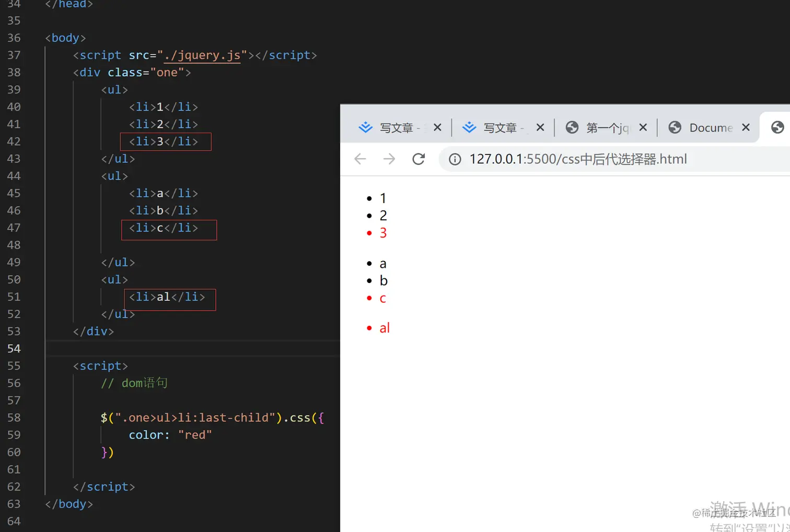Click the </body> closing tag
The height and width of the screenshot is (532, 790).
[69, 504]
